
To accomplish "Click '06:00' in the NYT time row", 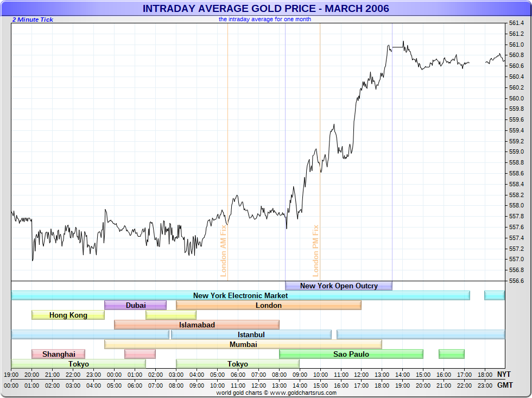I will coord(238,375).
